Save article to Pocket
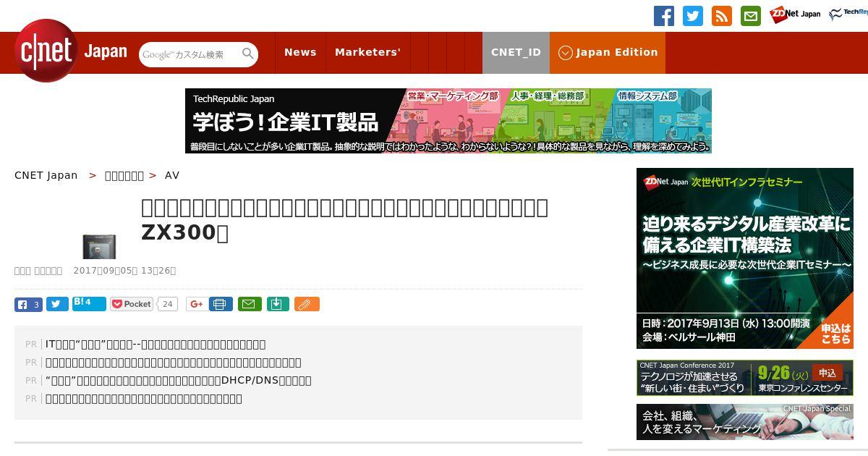Image resolution: width=868 pixels, height=456 pixels. coord(132,304)
